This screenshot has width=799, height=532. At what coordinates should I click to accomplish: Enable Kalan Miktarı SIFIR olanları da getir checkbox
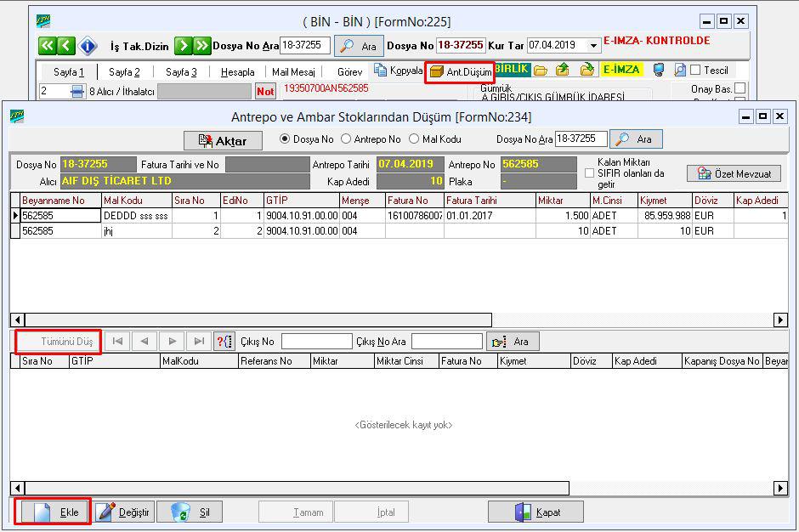tap(590, 173)
